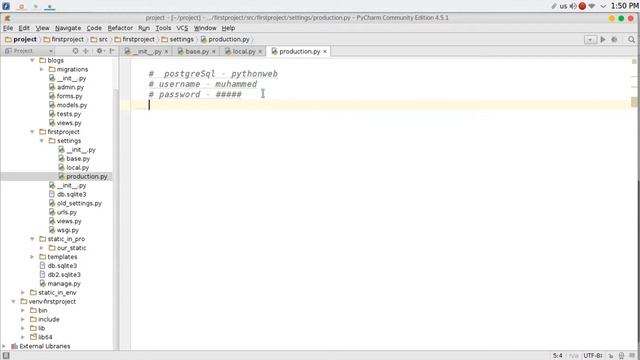Select production.py in project tree

(83, 177)
